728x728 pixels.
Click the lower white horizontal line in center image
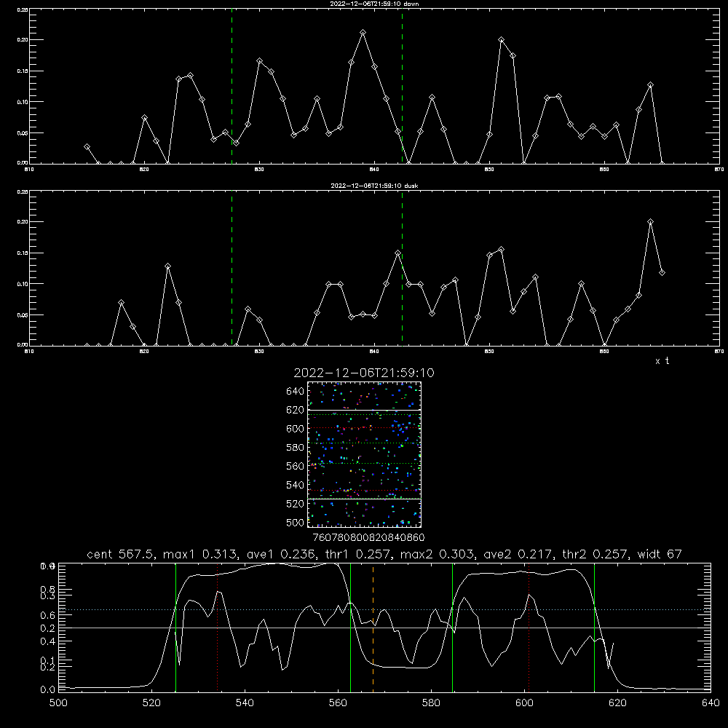click(x=364, y=499)
